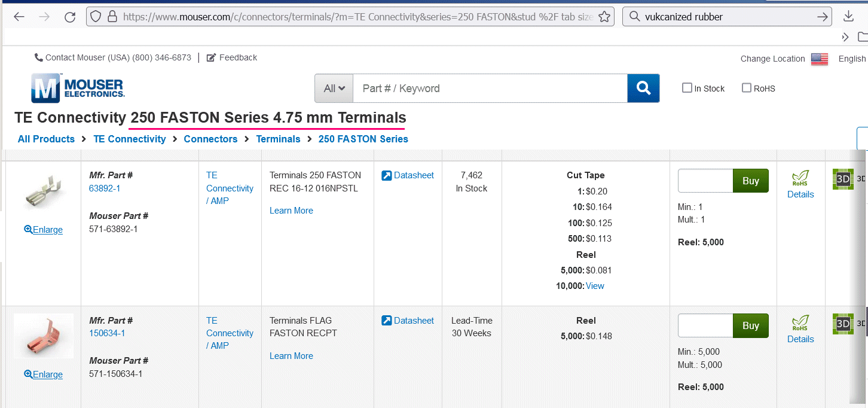Click the browser search bar magnifier icon
Screen dimensions: 868x408
(x=634, y=17)
